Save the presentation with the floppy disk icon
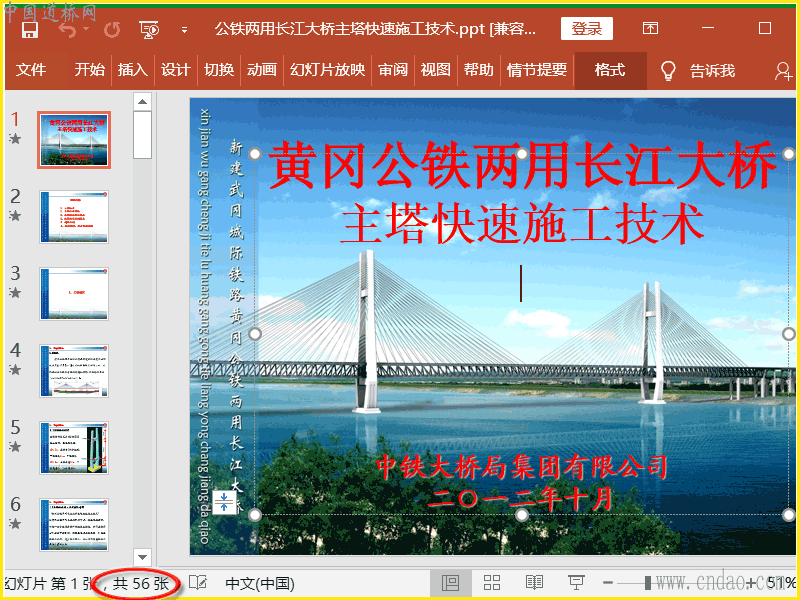This screenshot has width=800, height=600. pos(30,29)
